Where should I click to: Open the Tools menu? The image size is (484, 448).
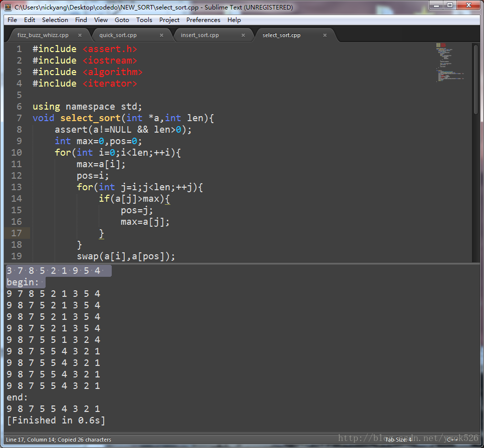tap(144, 20)
